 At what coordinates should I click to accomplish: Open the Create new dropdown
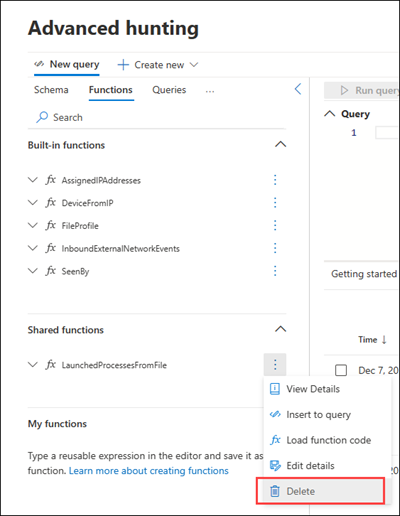158,65
